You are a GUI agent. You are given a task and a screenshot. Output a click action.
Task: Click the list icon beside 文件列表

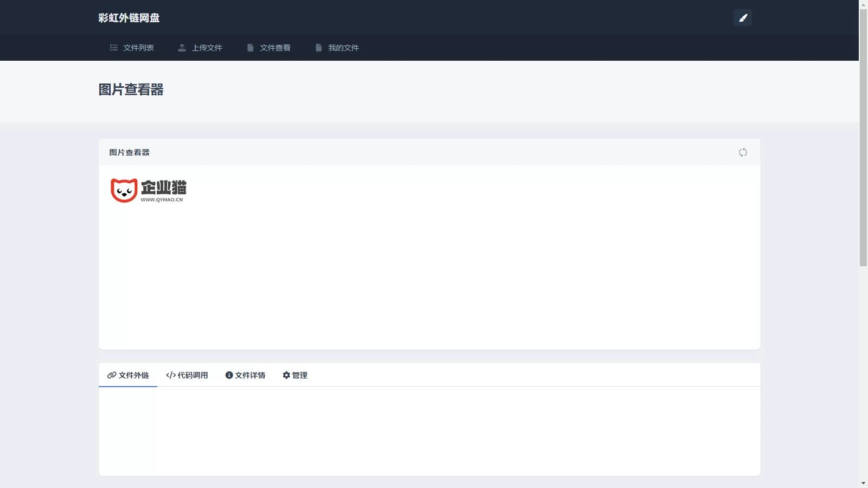(113, 48)
